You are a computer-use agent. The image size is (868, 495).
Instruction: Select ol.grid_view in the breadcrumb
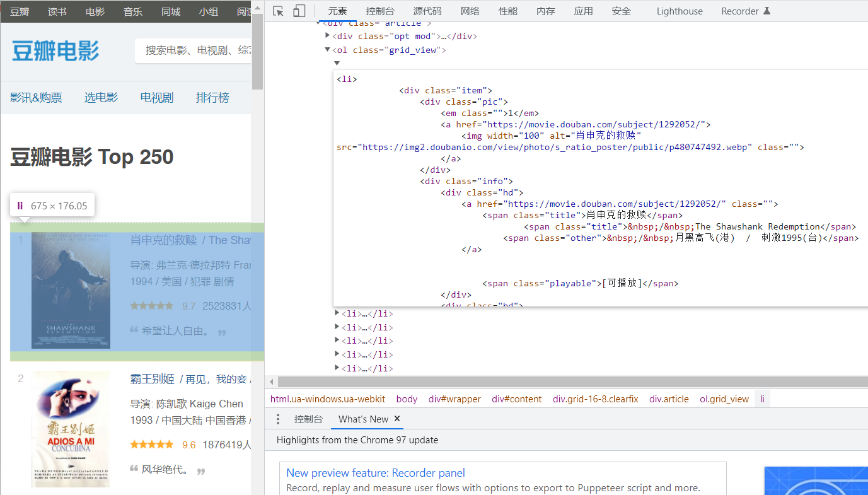(724, 399)
